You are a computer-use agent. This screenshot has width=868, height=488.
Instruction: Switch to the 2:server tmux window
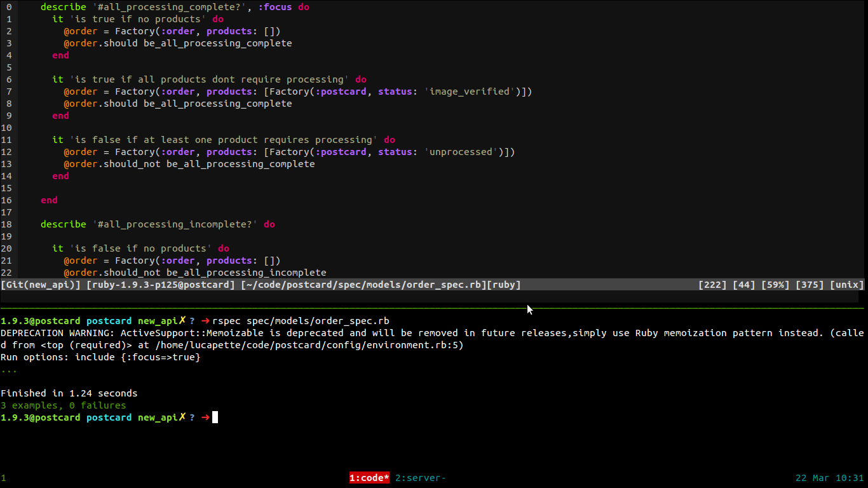(x=420, y=478)
